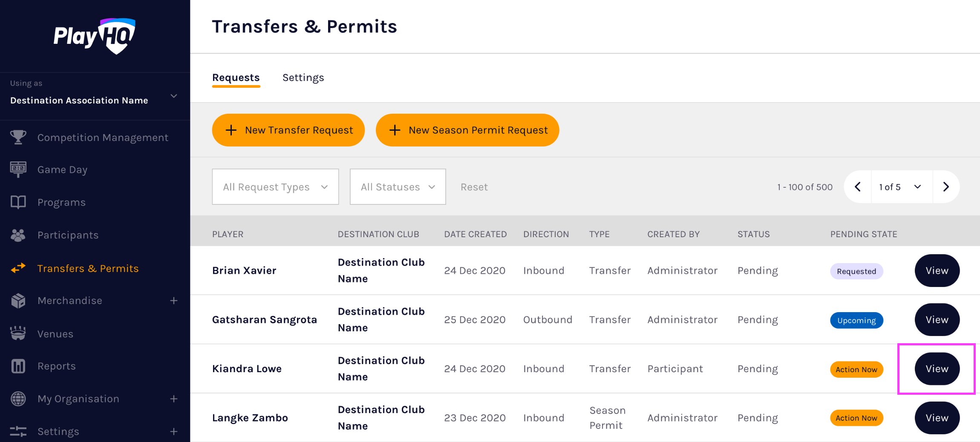Switch to the Settings tab

pos(303,77)
